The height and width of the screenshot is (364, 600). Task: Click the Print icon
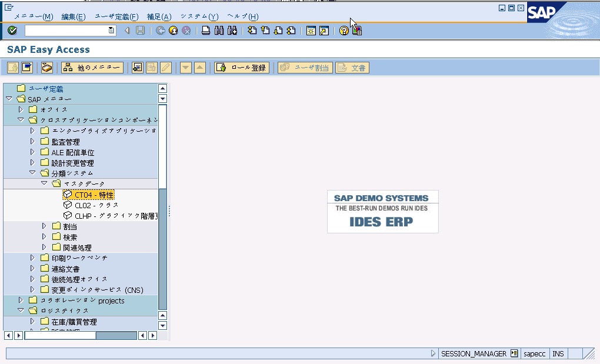point(206,30)
